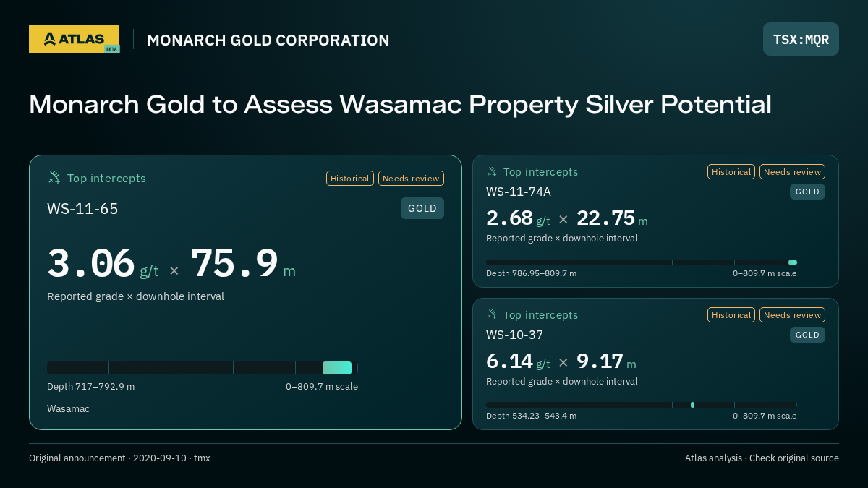Click the Depth 534.23–543.4 m label

click(531, 416)
